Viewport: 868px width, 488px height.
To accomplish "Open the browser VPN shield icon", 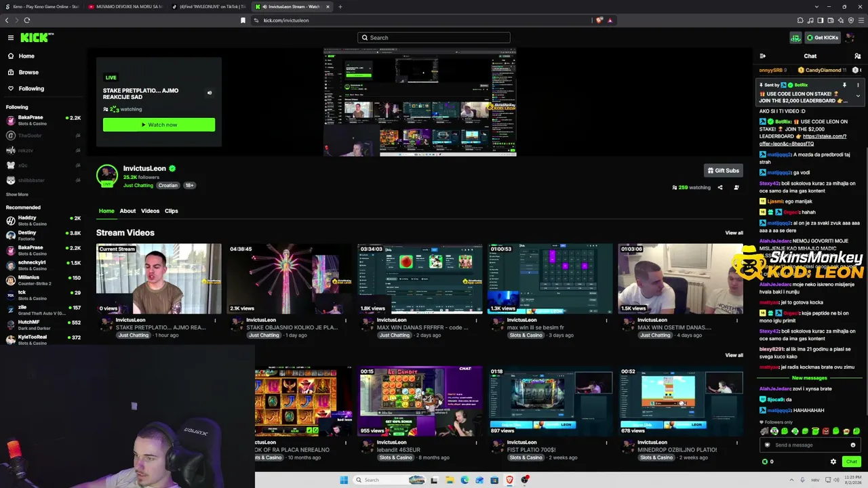I will pos(851,20).
